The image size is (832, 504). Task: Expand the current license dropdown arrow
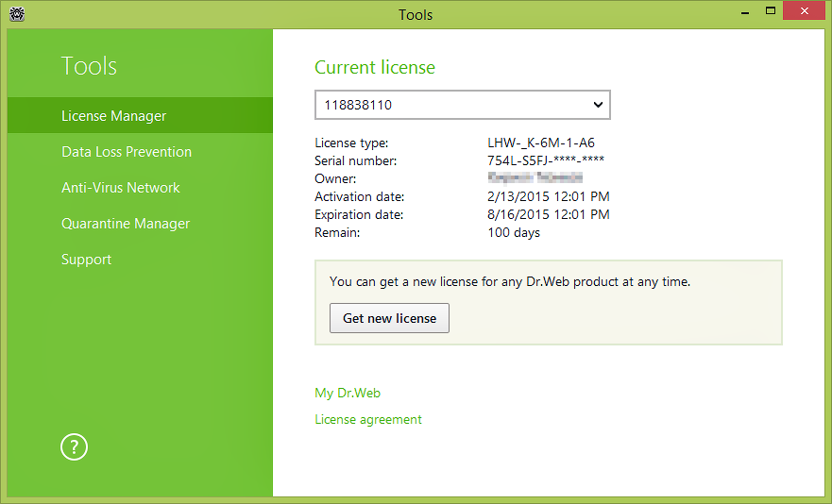pos(598,105)
